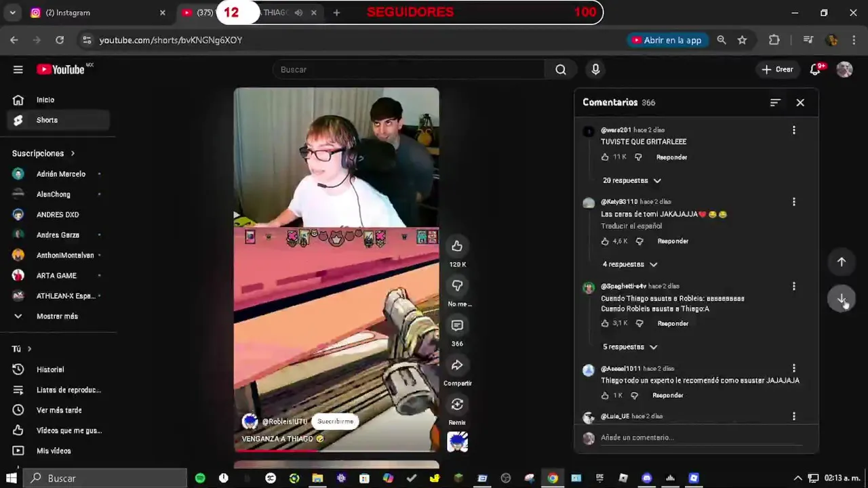Click Abrir en la app
This screenshot has width=868, height=488.
click(x=667, y=40)
